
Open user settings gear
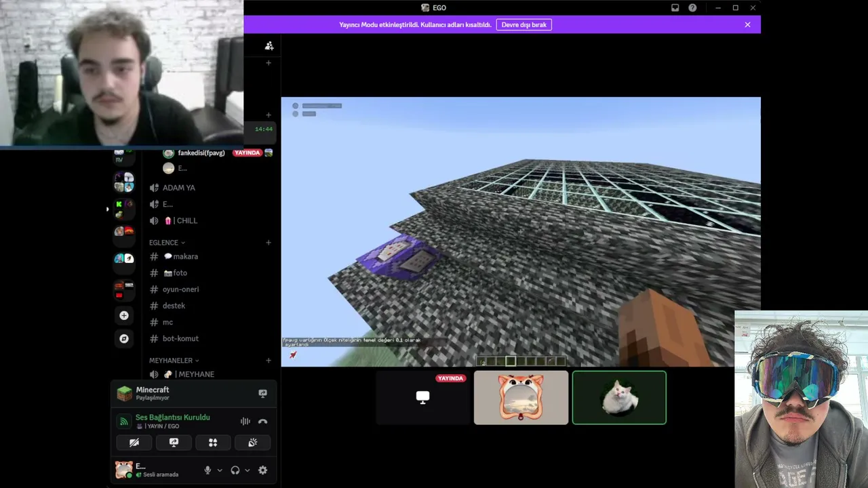262,470
